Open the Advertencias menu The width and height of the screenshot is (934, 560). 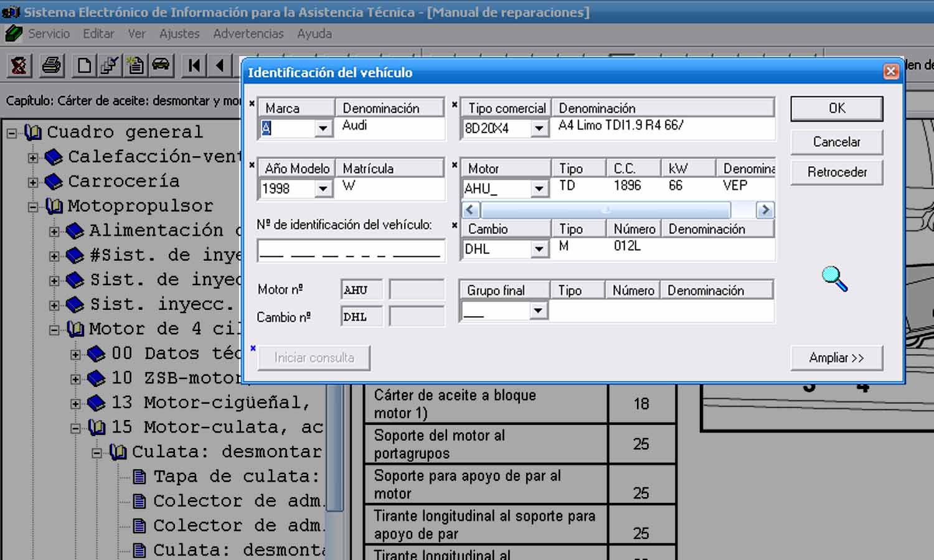[248, 34]
